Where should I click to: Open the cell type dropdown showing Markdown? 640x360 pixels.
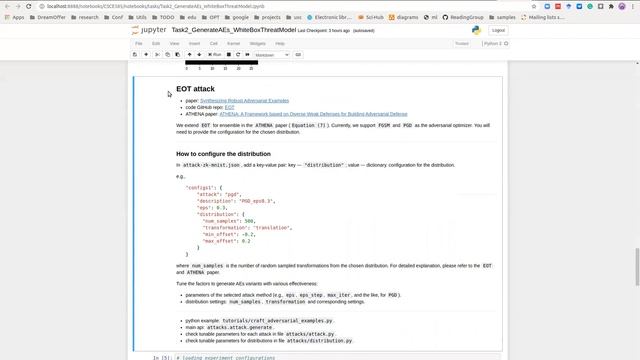272,55
